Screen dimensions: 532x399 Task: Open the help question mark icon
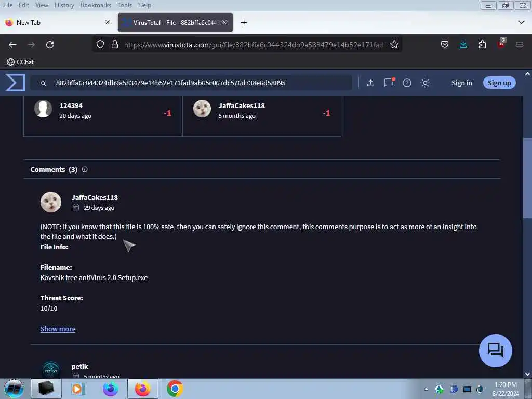tap(407, 83)
